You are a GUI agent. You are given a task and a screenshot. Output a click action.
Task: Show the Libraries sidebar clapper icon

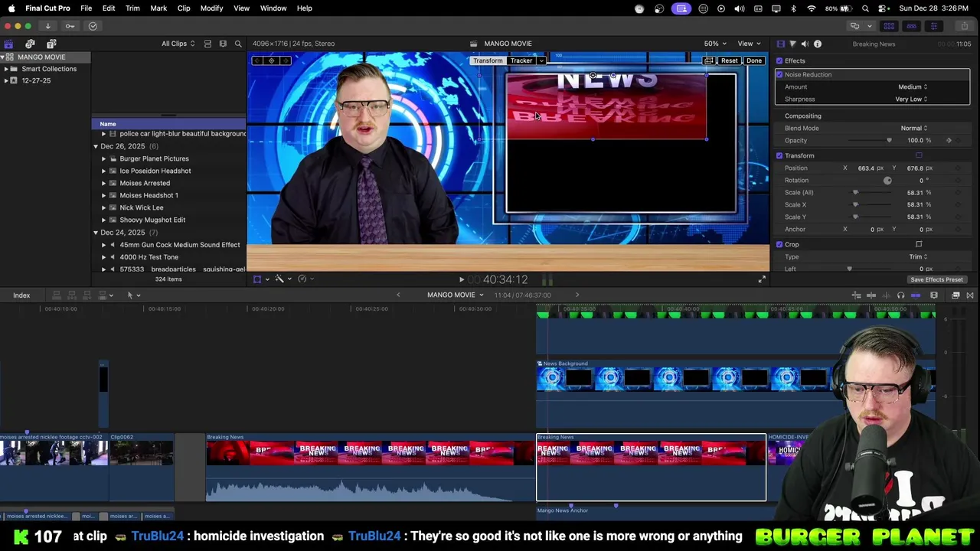pyautogui.click(x=8, y=44)
